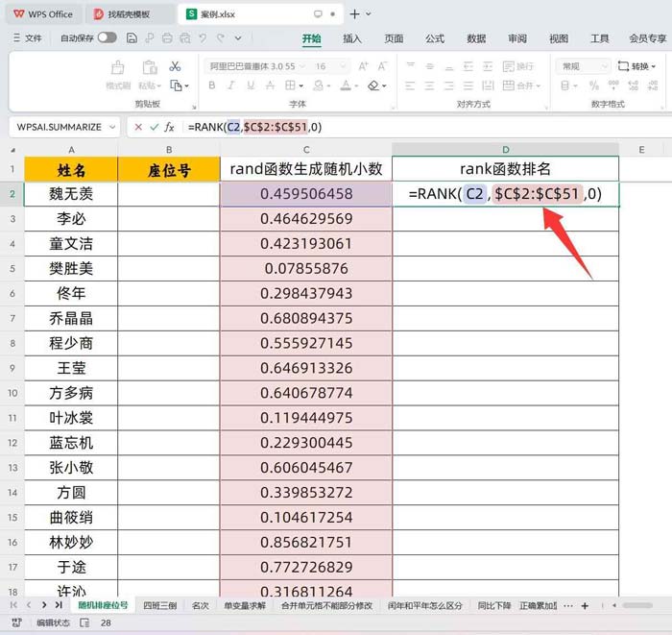This screenshot has width=672, height=635.
Task: Open new document tab plus button
Action: pyautogui.click(x=354, y=14)
